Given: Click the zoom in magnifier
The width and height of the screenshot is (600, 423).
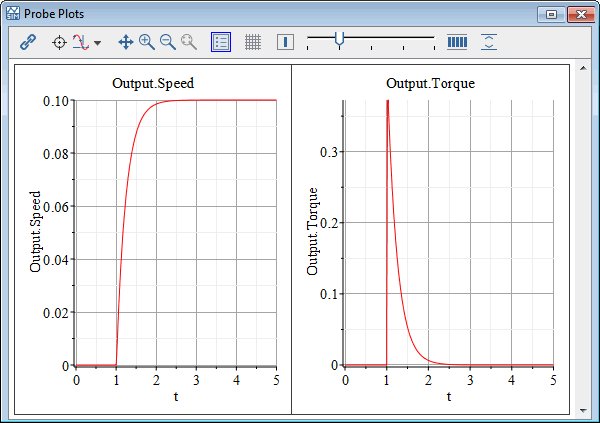Looking at the screenshot, I should pos(147,42).
